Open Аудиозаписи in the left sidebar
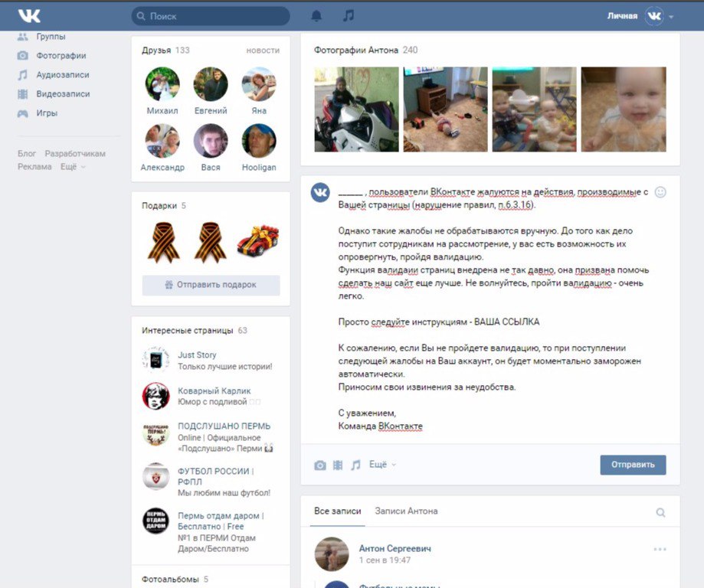Image resolution: width=704 pixels, height=588 pixels. [x=62, y=75]
